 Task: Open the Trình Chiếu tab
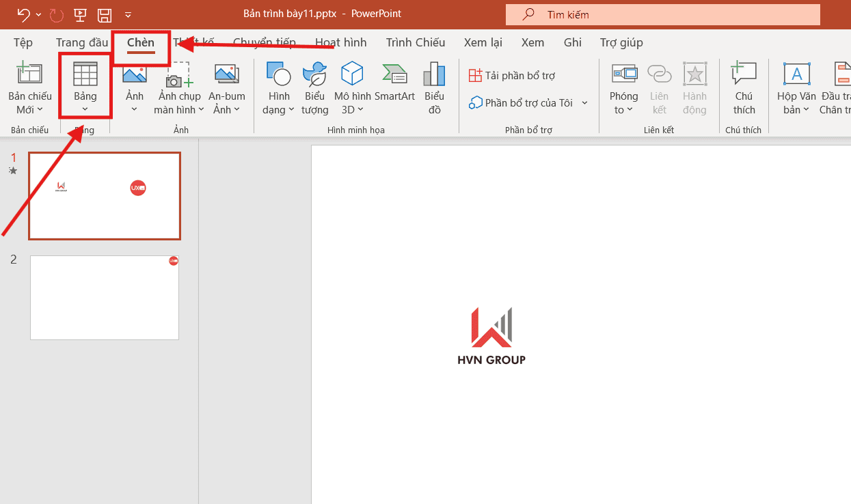(415, 42)
